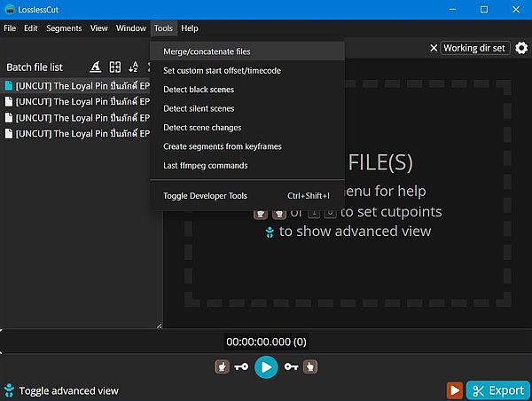Screen dimensions: 532x401
Task: Open the View menu
Action: [98, 28]
